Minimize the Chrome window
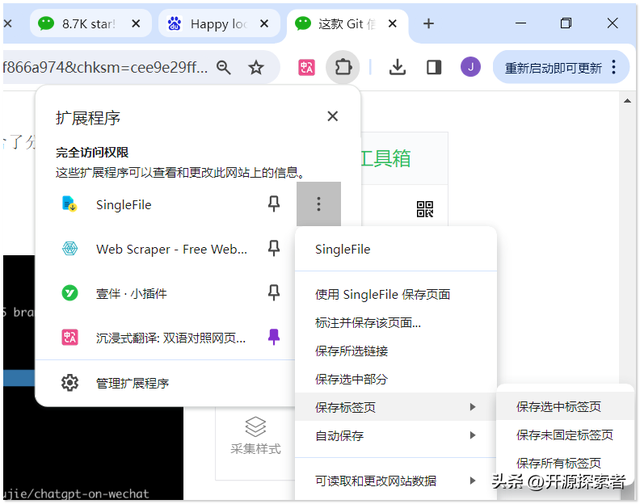 point(520,23)
